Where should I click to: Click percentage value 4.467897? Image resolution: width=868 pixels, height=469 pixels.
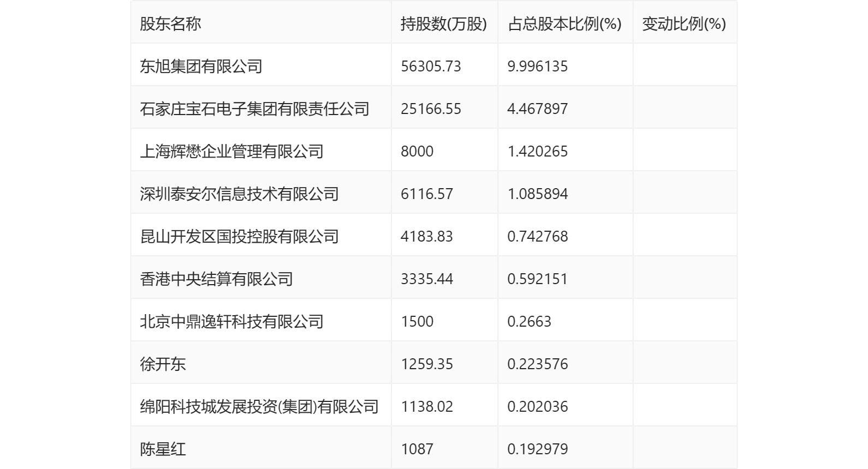click(538, 109)
